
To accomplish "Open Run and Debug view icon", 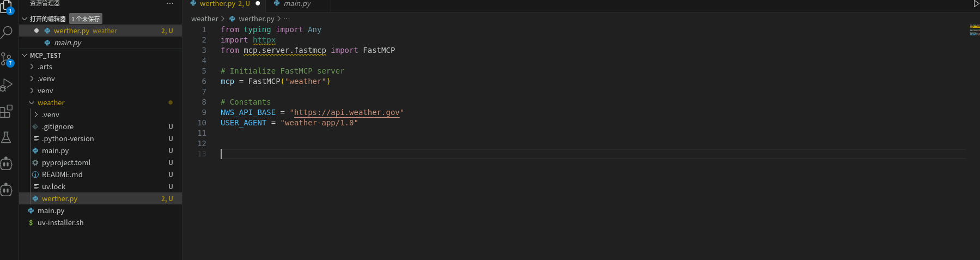I will coord(7,85).
